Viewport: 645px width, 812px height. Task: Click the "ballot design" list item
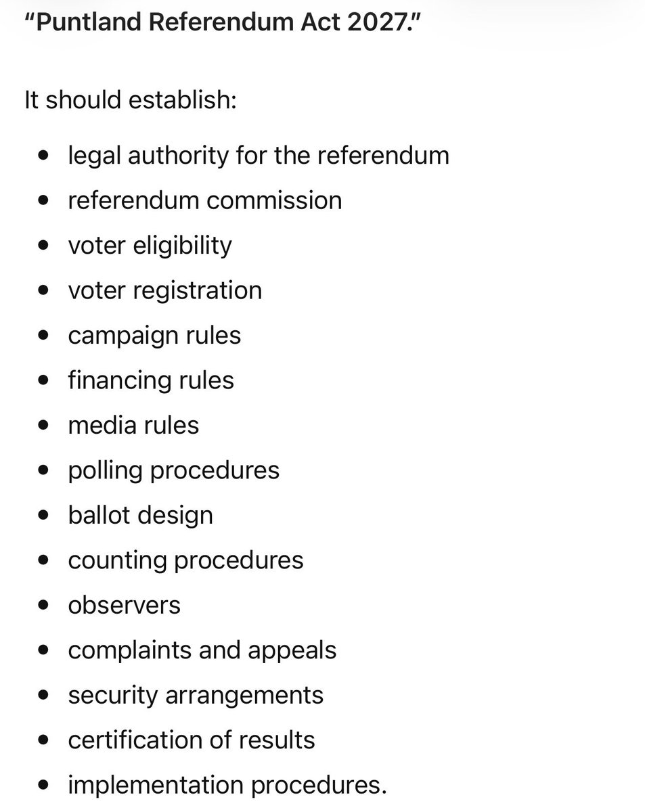pos(140,515)
